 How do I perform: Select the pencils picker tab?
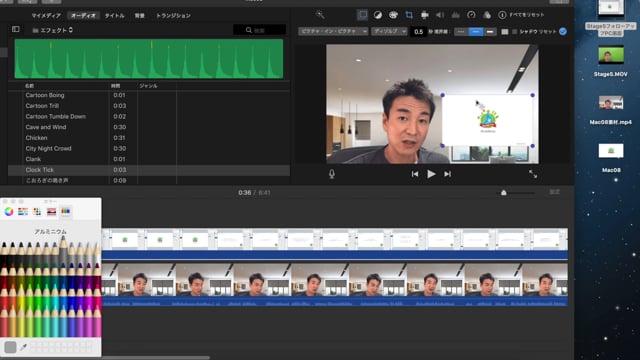click(x=65, y=211)
